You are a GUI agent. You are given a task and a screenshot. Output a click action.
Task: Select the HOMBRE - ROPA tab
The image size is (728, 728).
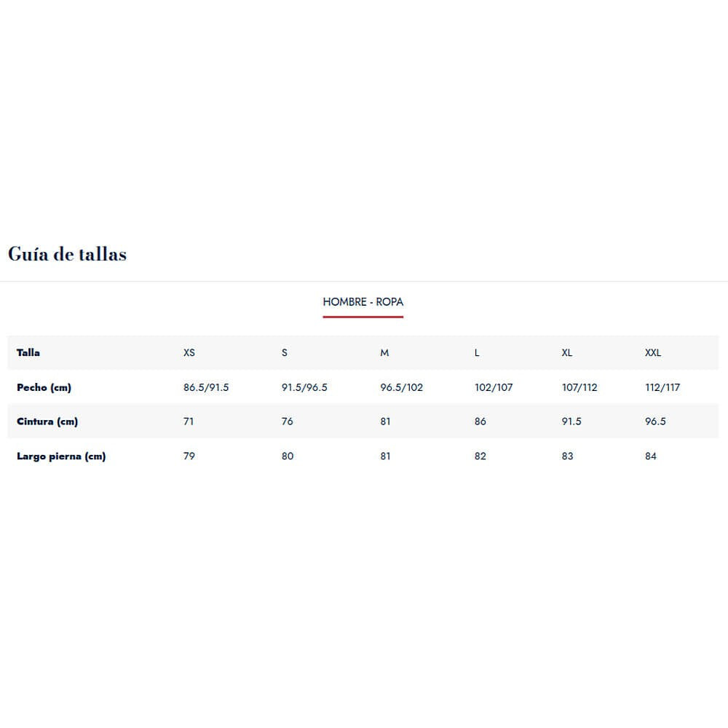363,302
